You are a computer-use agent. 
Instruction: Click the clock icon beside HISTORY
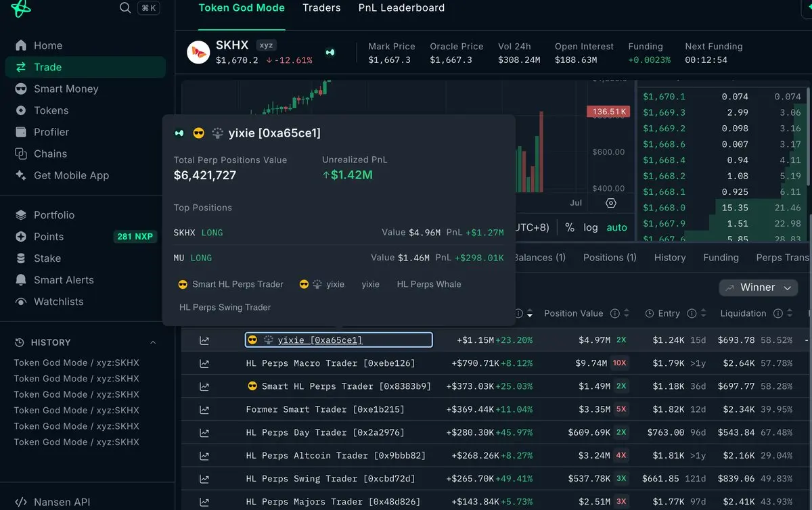tap(19, 342)
